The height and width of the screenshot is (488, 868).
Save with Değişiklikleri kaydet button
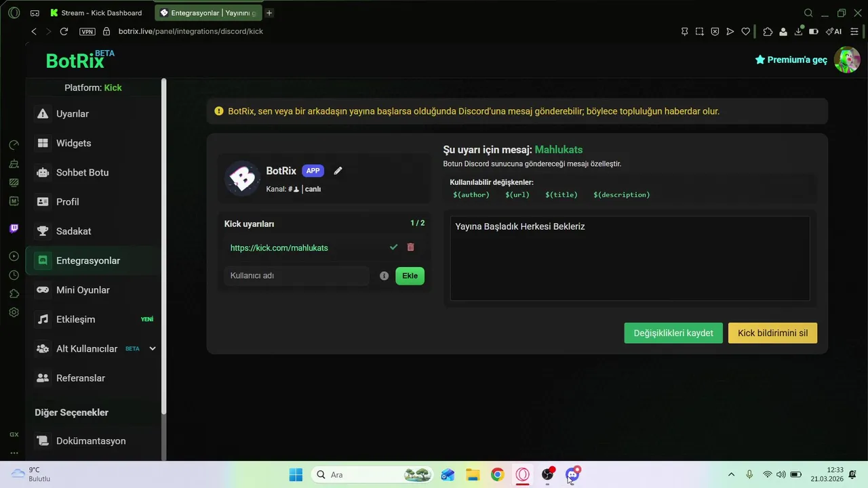[673, 333]
